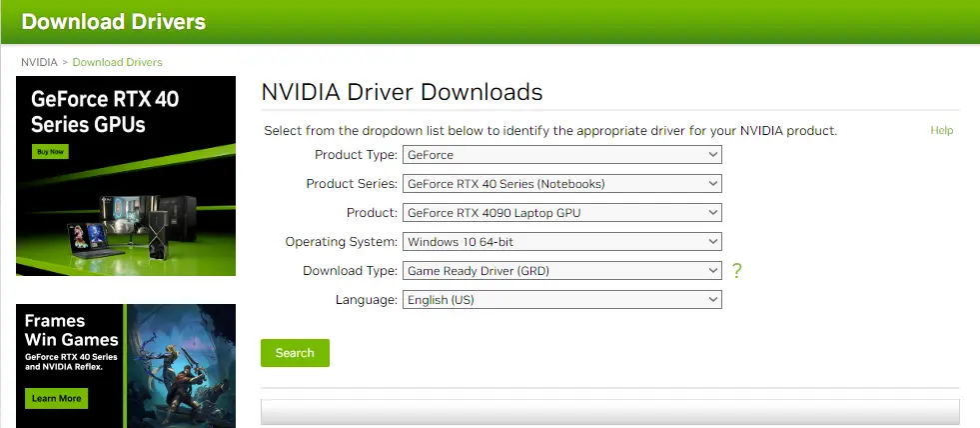Image resolution: width=980 pixels, height=428 pixels.
Task: Click Learn More in Frames Win Games ad
Action: click(x=57, y=399)
